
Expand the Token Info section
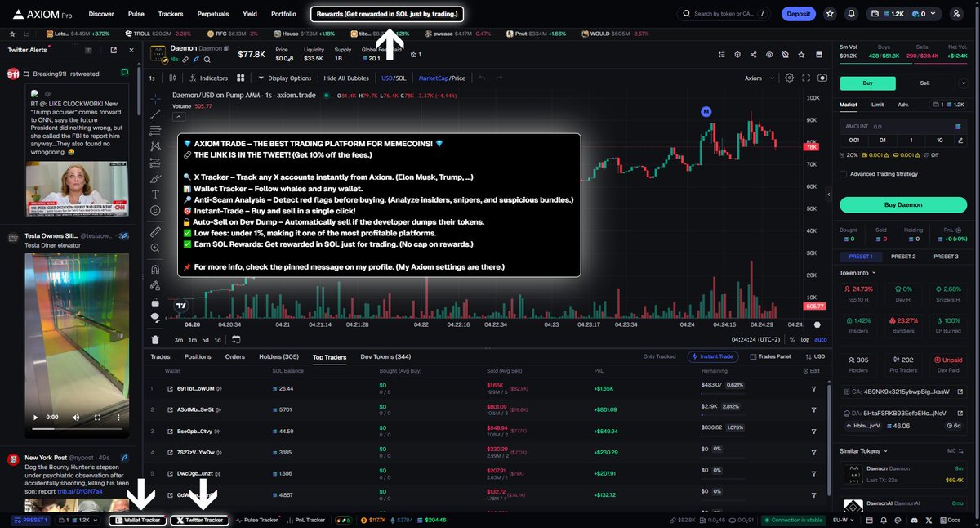click(857, 272)
